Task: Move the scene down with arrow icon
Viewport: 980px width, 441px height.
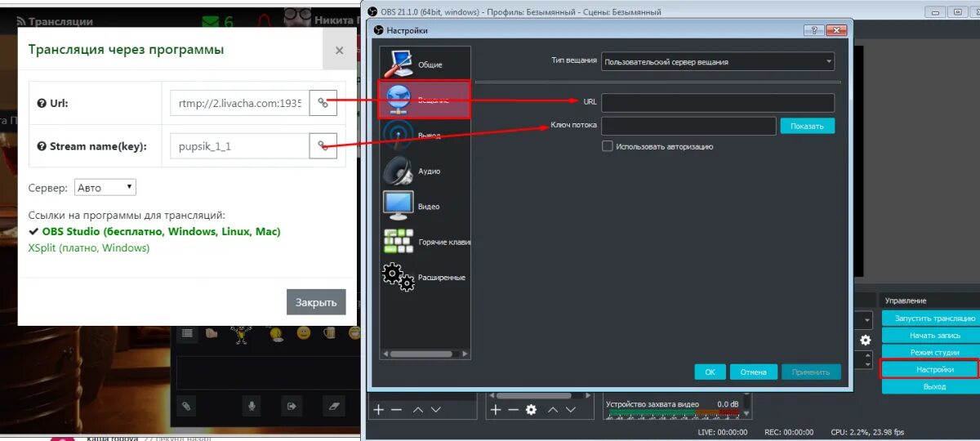Action: coord(436,409)
